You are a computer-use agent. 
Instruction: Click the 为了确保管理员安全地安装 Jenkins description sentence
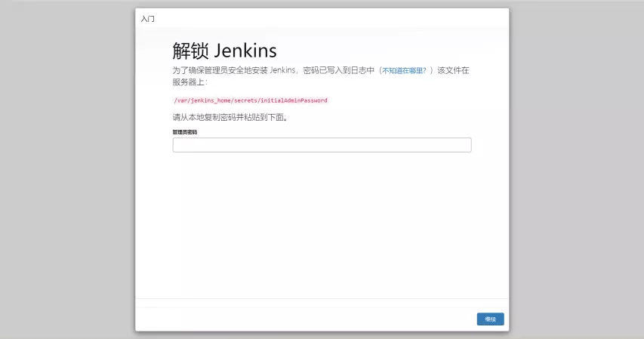(x=234, y=70)
